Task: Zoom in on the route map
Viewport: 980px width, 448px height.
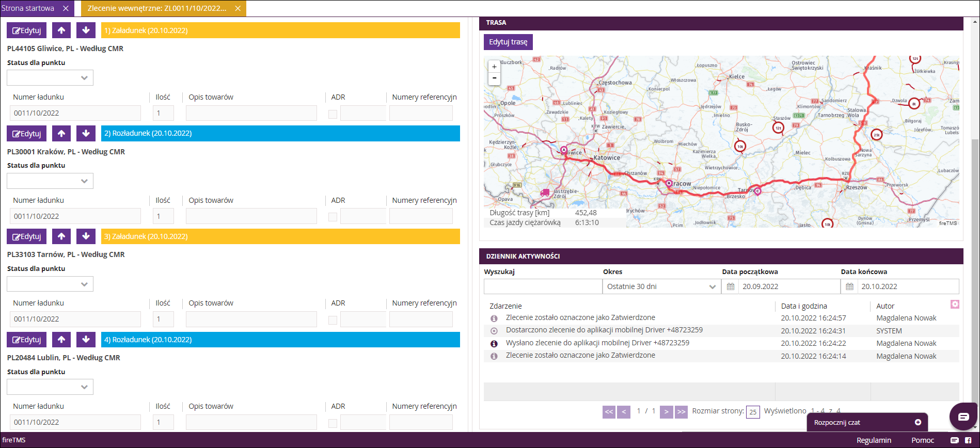Action: [494, 67]
